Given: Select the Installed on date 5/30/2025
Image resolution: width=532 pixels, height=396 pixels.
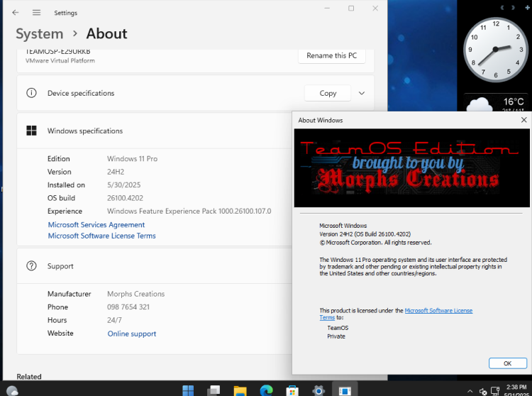Looking at the screenshot, I should tap(124, 185).
